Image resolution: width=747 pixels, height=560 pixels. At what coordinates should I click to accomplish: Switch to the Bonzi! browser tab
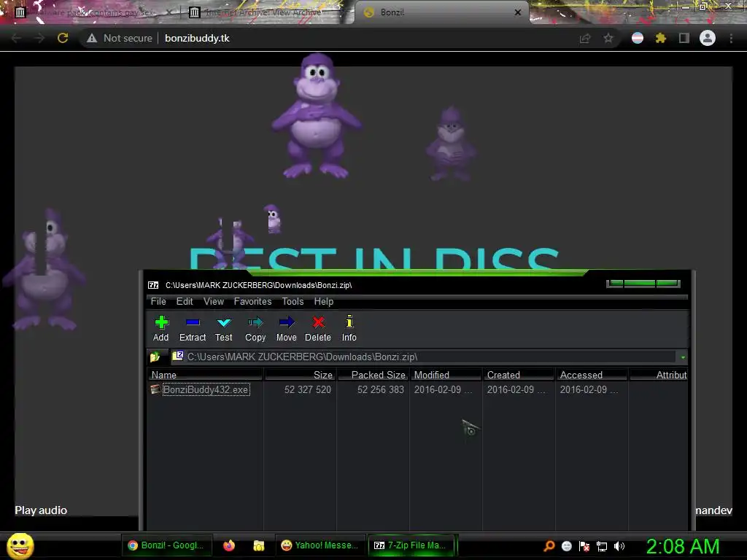click(441, 12)
